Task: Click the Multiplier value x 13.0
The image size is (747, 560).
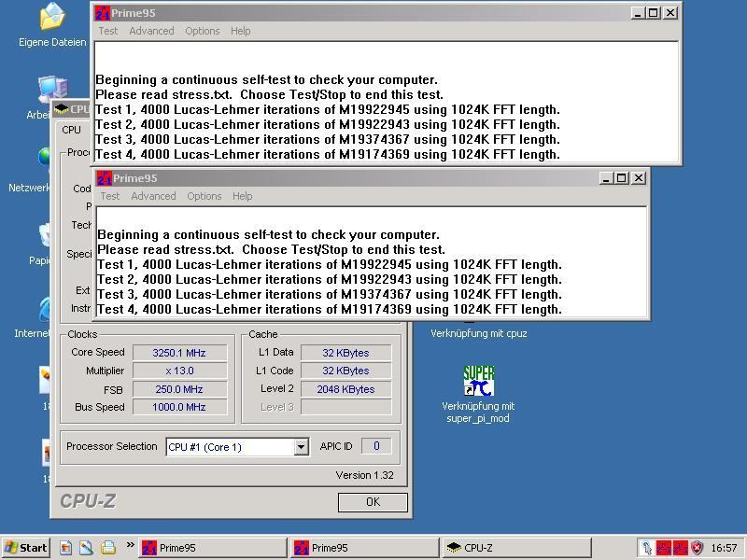Action: point(179,371)
